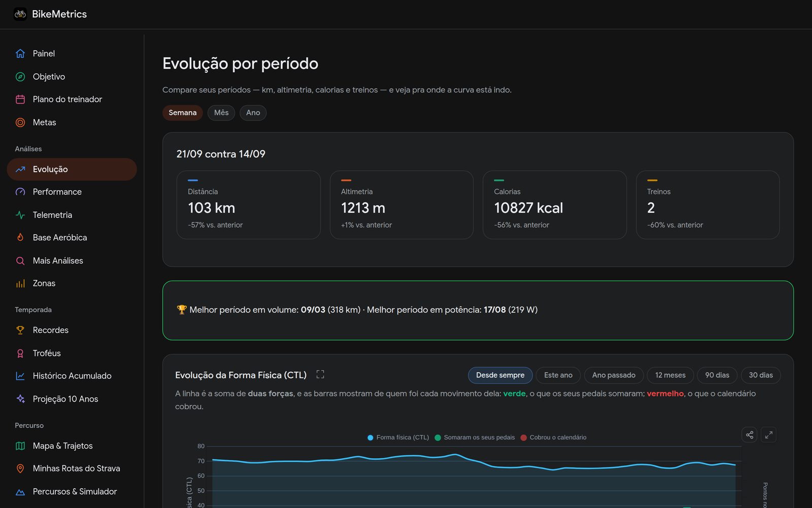812x508 pixels.
Task: Click the Minhas Rotas do Strava pin icon
Action: point(20,468)
